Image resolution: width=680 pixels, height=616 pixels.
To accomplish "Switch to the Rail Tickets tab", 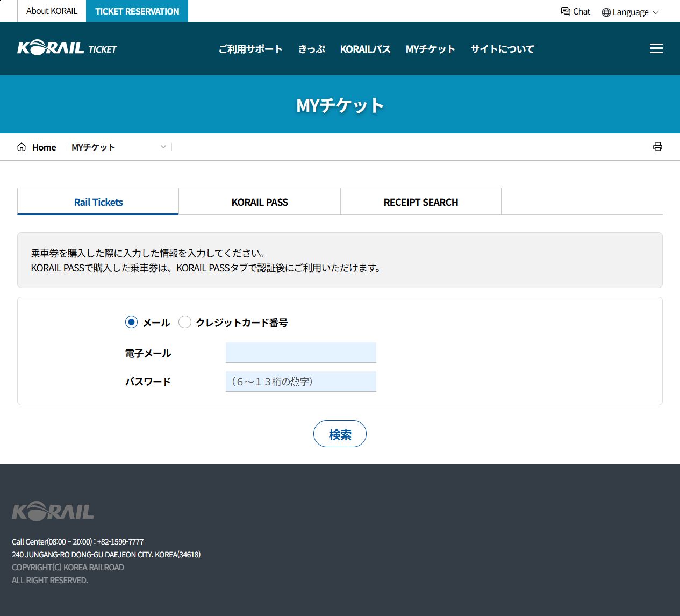I will coord(98,202).
